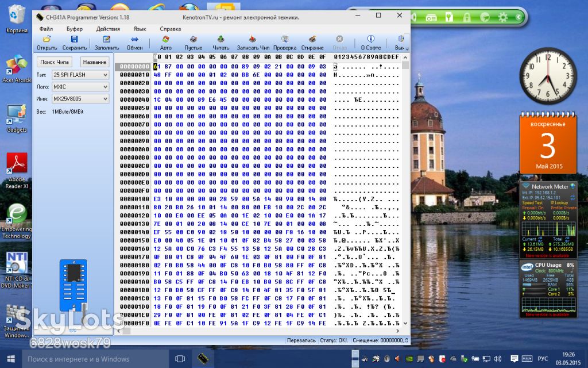588x368 pixels.
Task: Select the Adobe Reader XI desktop shortcut
Action: click(x=17, y=170)
